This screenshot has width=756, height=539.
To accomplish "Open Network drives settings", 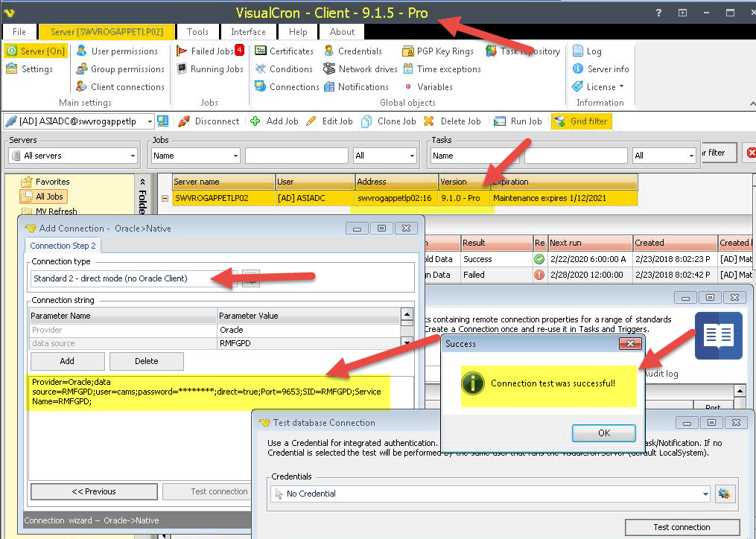I will pos(360,69).
